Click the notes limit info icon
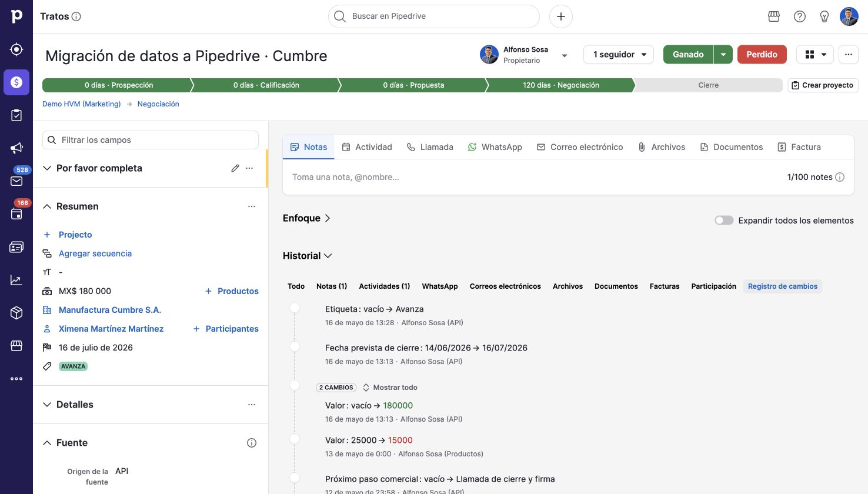 point(840,177)
